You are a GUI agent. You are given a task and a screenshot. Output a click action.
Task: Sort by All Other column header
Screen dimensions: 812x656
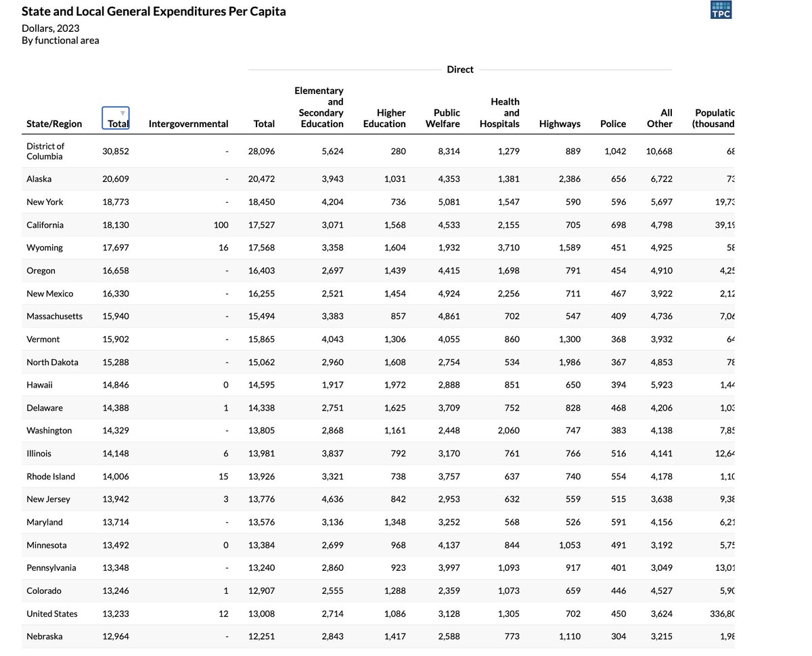[x=659, y=118]
